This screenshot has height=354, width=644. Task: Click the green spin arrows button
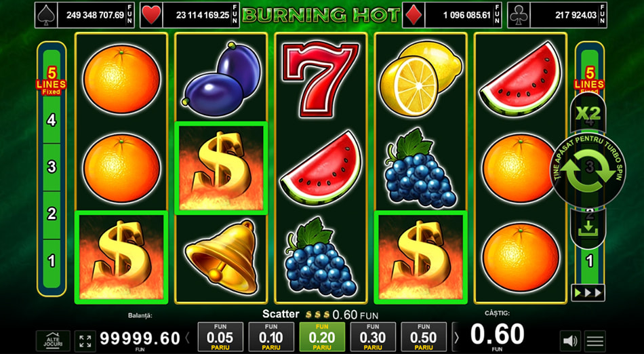point(588,169)
